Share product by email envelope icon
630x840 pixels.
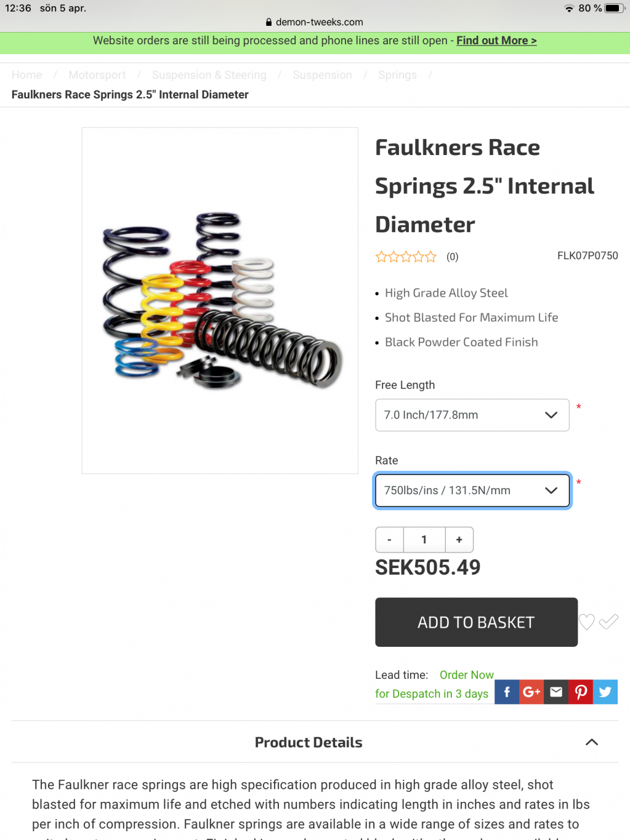(x=556, y=692)
